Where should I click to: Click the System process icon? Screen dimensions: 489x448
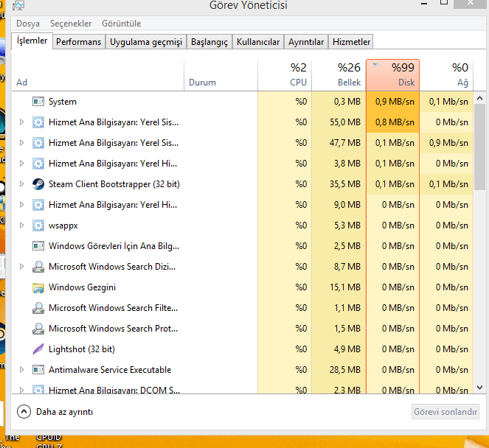point(38,102)
